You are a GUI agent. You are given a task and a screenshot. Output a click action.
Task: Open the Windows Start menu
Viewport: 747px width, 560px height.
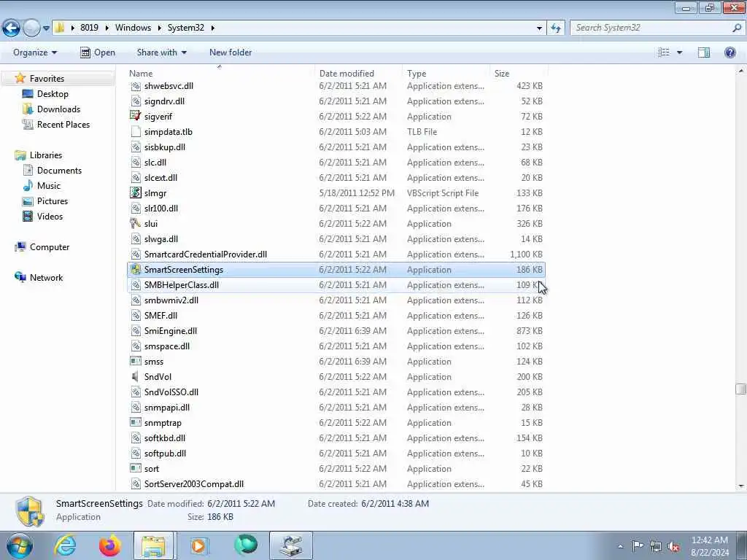pos(19,545)
